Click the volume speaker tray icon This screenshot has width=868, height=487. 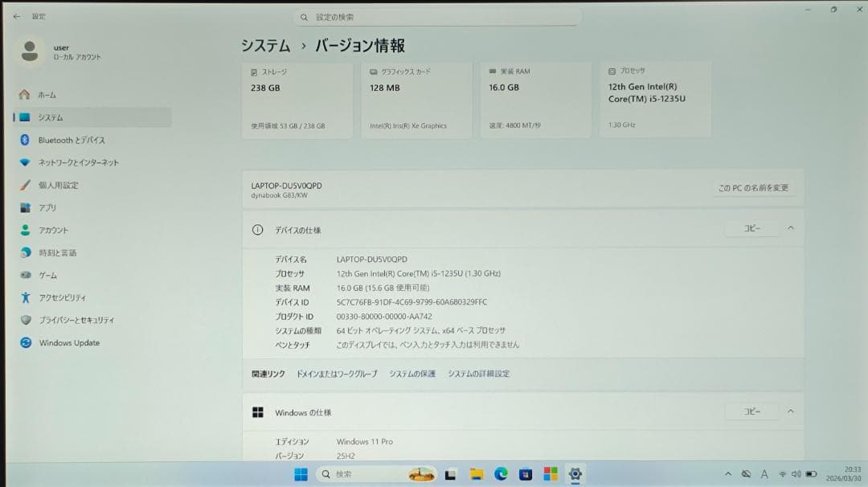tap(796, 474)
